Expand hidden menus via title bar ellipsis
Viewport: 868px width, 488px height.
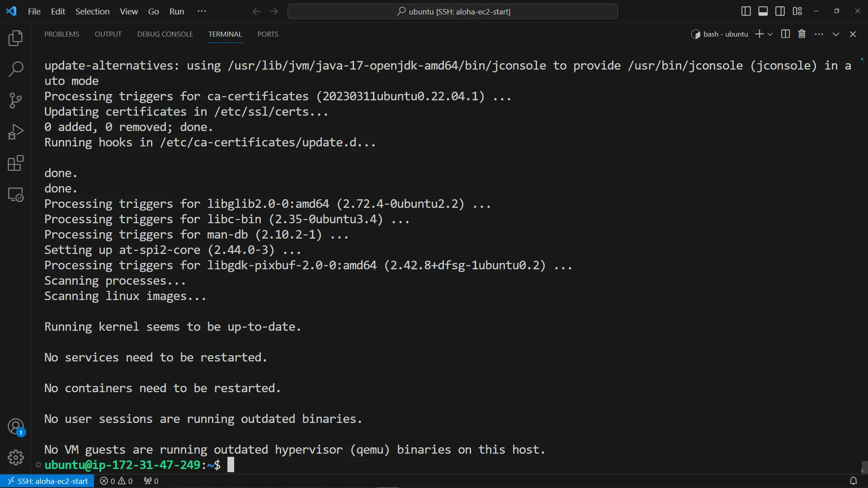coord(202,11)
